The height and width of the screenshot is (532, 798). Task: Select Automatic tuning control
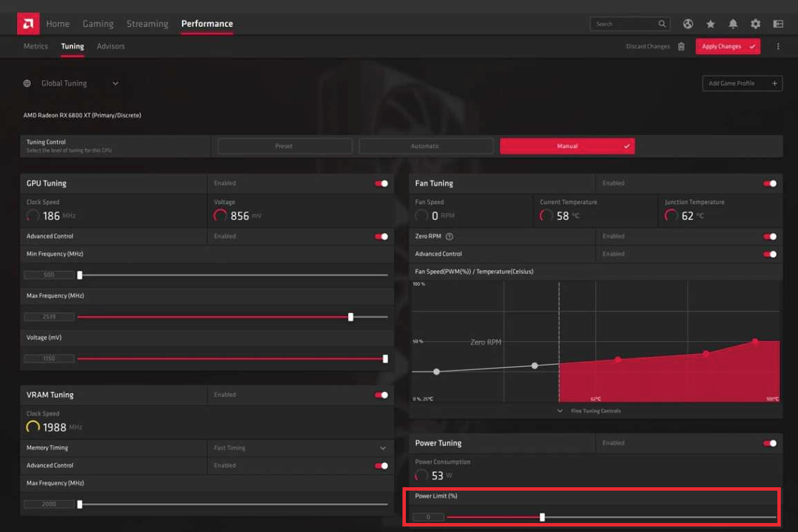click(x=425, y=146)
